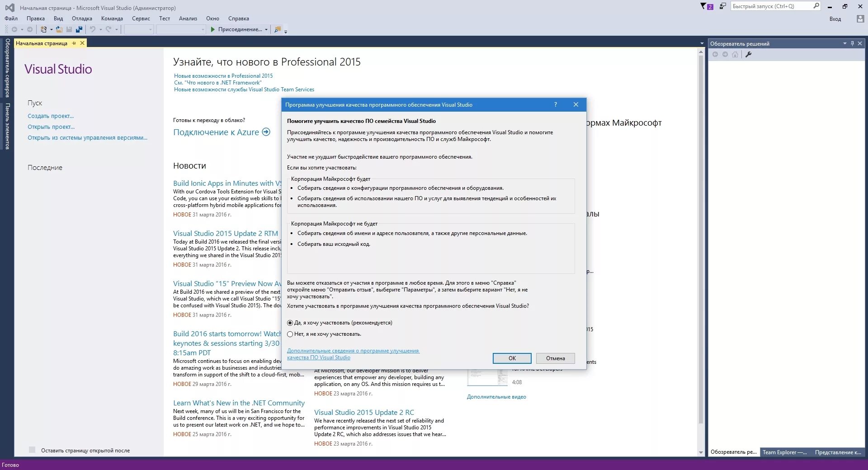Select 'Нет, я не хочу участвовать' radio button
This screenshot has height=470, width=868.
tap(290, 334)
